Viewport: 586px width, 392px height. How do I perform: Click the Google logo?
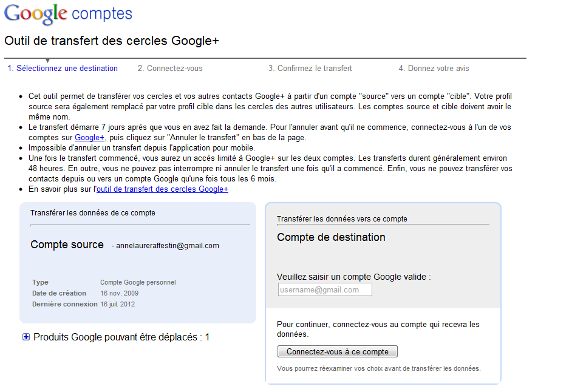(36, 13)
